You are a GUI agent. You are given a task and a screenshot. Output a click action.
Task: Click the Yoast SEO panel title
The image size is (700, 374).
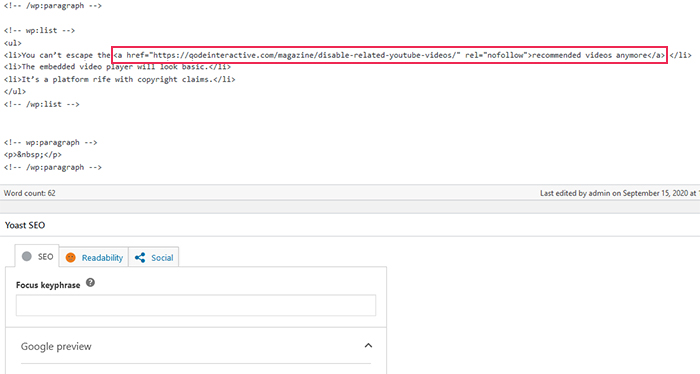[25, 225]
